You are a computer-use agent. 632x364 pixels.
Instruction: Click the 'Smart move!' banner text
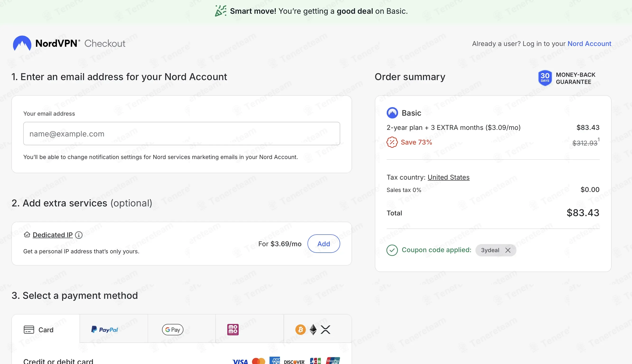253,11
